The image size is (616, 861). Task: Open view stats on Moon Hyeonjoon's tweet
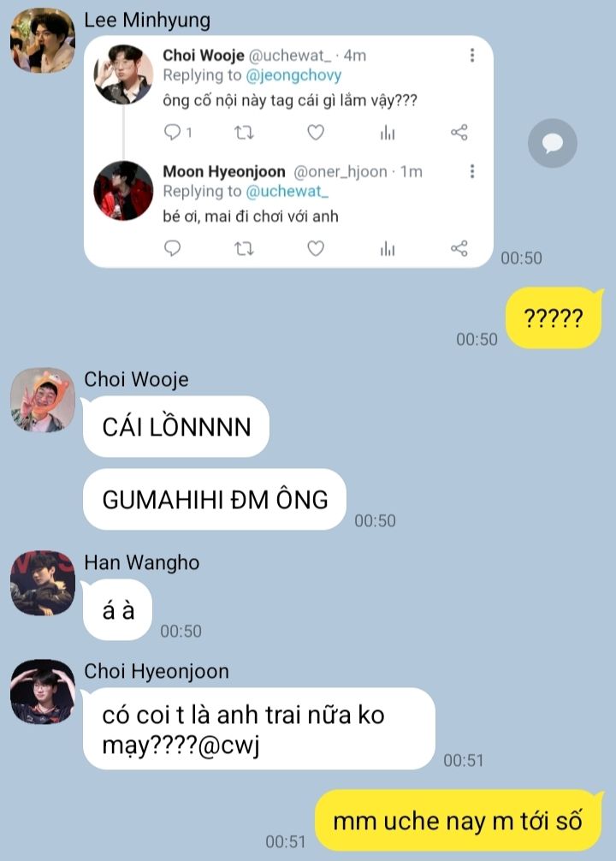pyautogui.click(x=388, y=249)
